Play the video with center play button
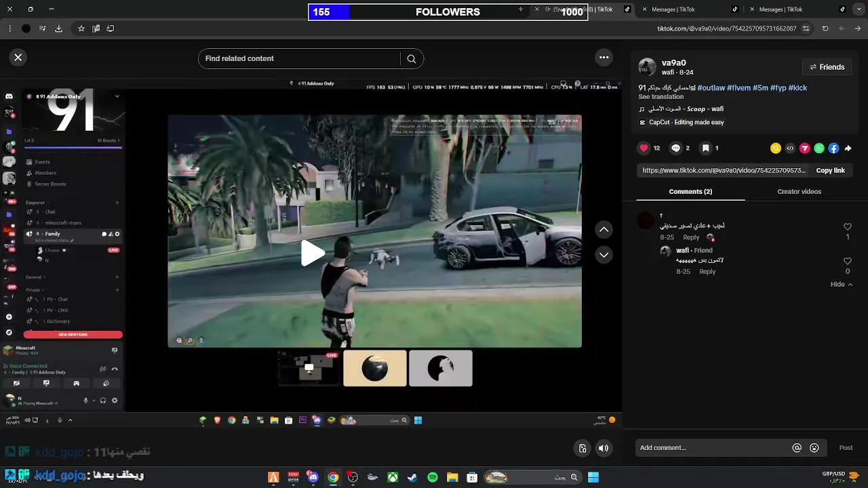 313,253
